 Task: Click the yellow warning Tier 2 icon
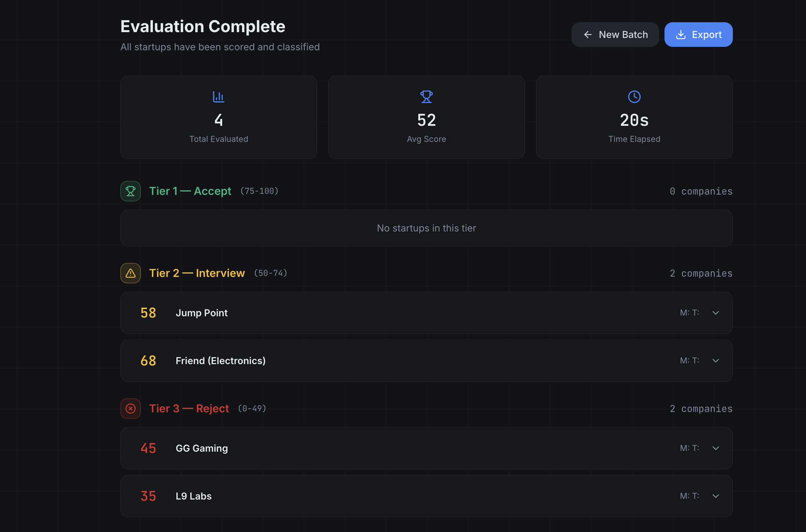click(131, 273)
